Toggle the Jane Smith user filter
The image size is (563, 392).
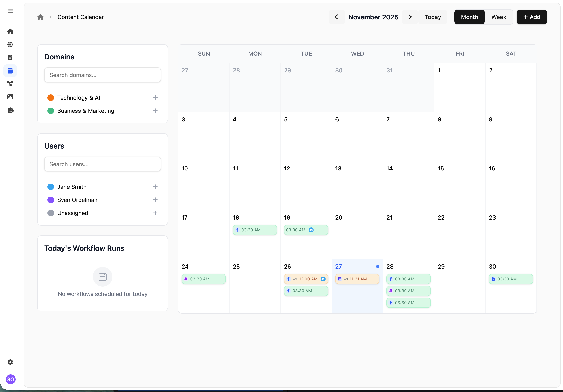click(x=72, y=187)
